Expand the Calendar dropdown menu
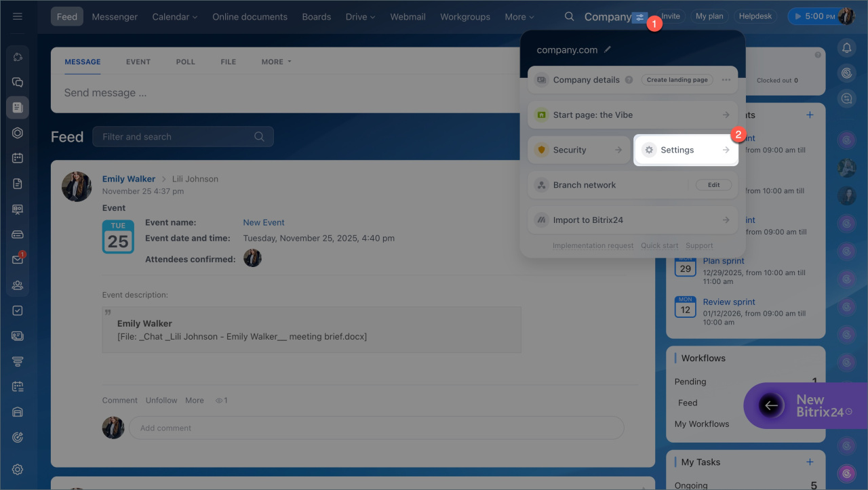868x490 pixels. [x=174, y=16]
